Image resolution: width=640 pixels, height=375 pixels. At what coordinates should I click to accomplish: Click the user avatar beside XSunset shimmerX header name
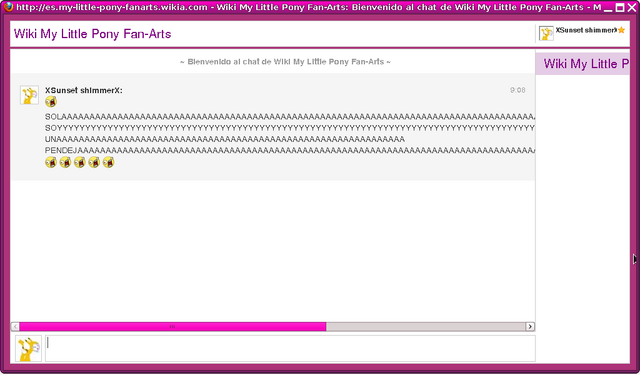(x=546, y=33)
